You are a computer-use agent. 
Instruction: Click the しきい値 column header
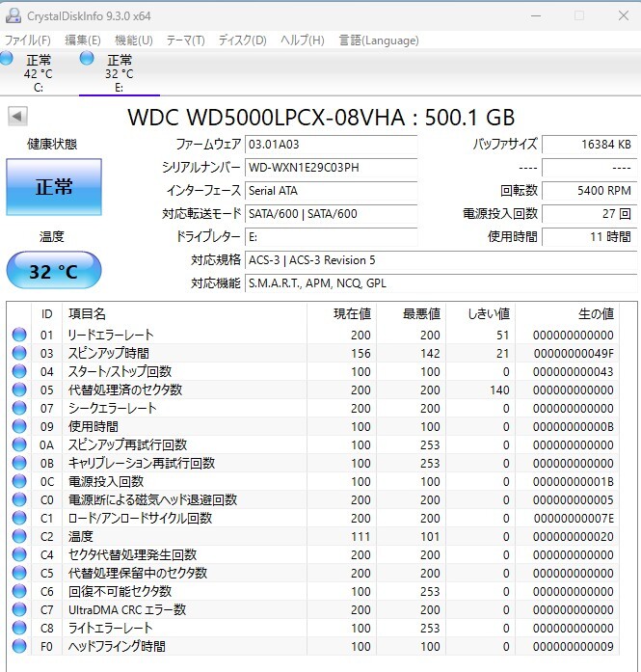pyautogui.click(x=480, y=314)
